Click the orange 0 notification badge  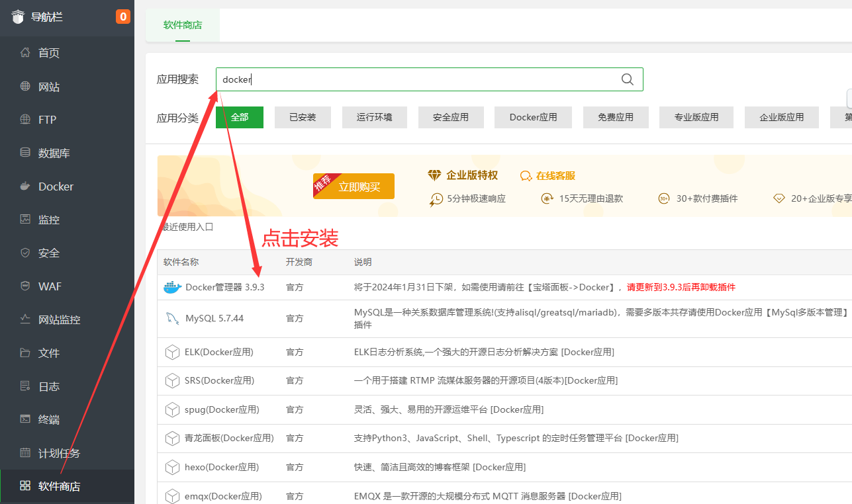coord(123,17)
